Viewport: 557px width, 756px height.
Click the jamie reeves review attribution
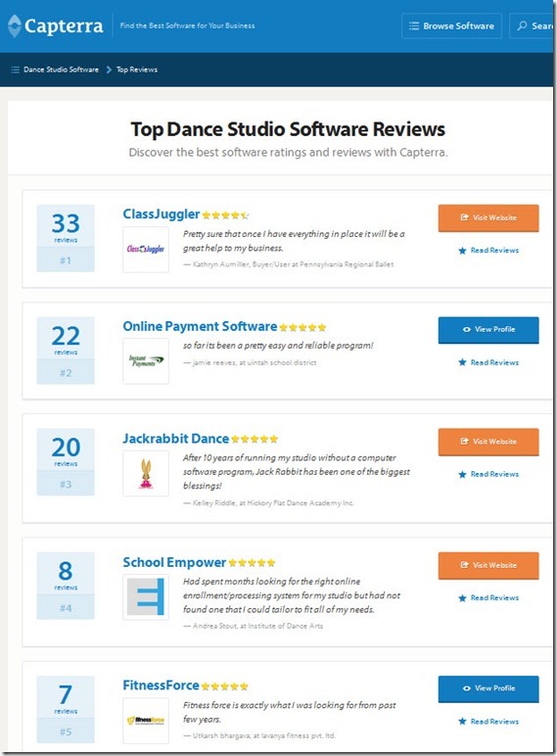pyautogui.click(x=250, y=362)
